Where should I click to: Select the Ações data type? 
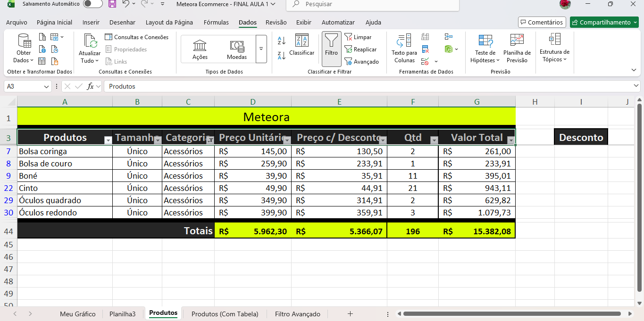tap(200, 49)
